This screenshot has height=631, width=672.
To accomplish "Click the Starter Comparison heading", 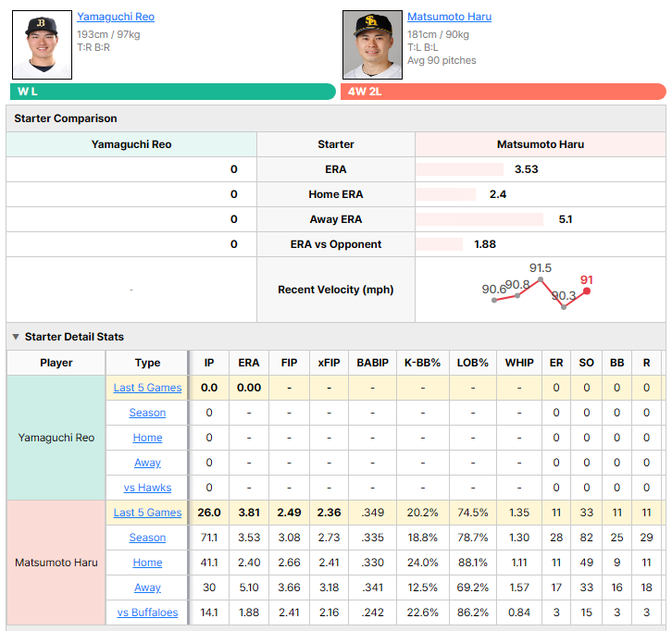I will pyautogui.click(x=66, y=118).
